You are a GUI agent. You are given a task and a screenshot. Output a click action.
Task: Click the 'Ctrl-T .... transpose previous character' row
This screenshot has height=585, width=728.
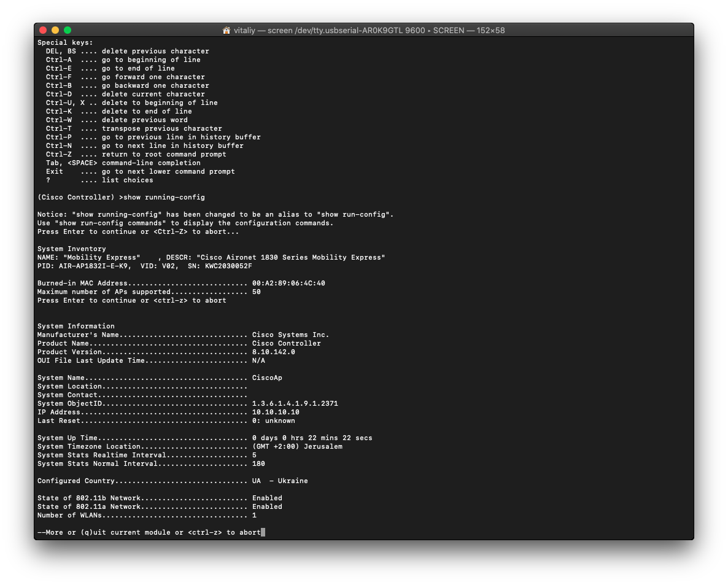tap(134, 129)
